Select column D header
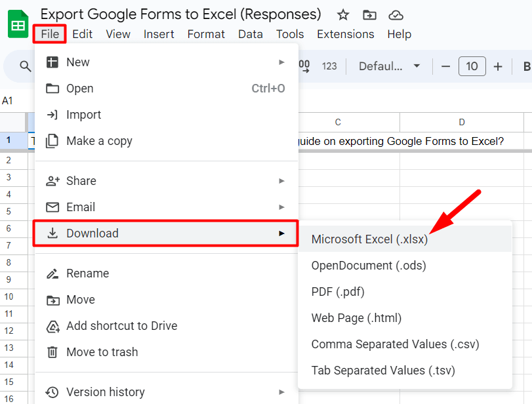The image size is (532, 404). (462, 122)
